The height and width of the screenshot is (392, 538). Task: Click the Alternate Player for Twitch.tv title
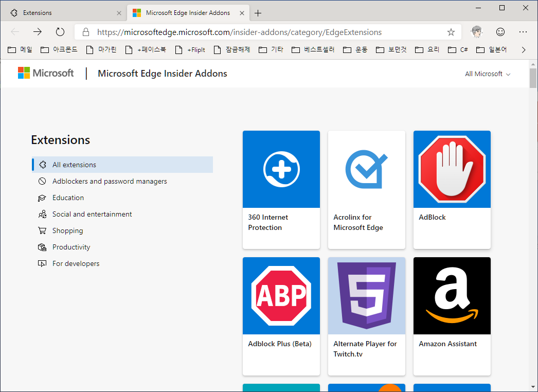coord(365,349)
